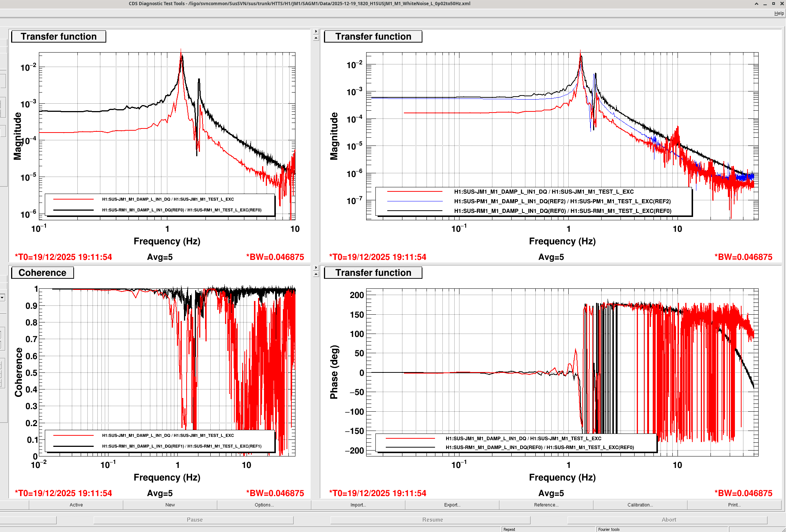Viewport: 786px width, 532px height.
Task: Click the Coherence plot title box
Action: pyautogui.click(x=43, y=273)
